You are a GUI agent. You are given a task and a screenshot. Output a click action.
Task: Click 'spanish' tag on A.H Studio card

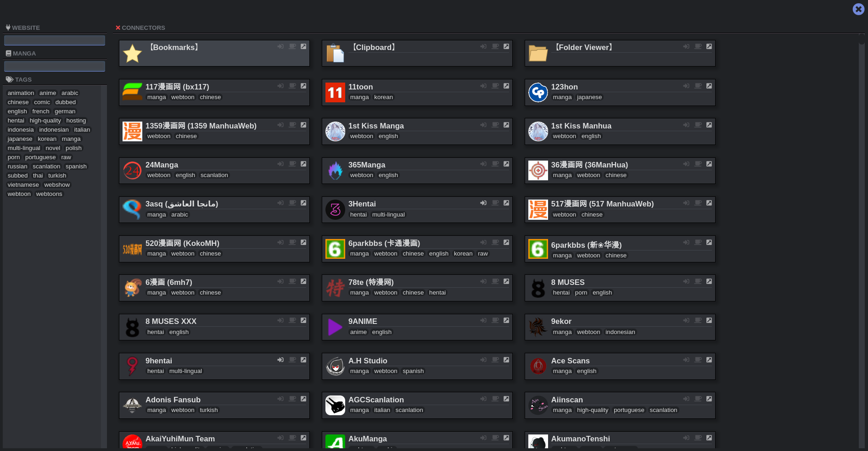[413, 371]
